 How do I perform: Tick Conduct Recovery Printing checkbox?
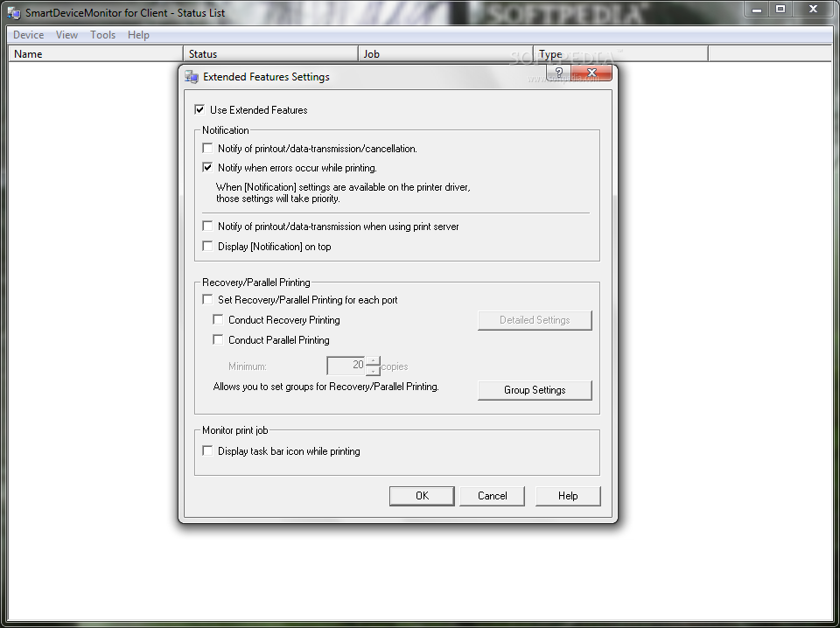[x=218, y=319]
